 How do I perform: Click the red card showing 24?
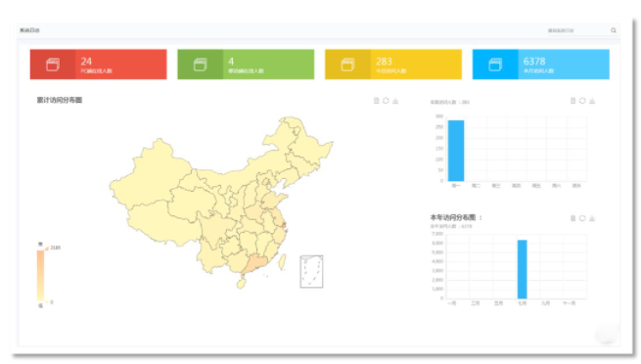click(x=98, y=65)
